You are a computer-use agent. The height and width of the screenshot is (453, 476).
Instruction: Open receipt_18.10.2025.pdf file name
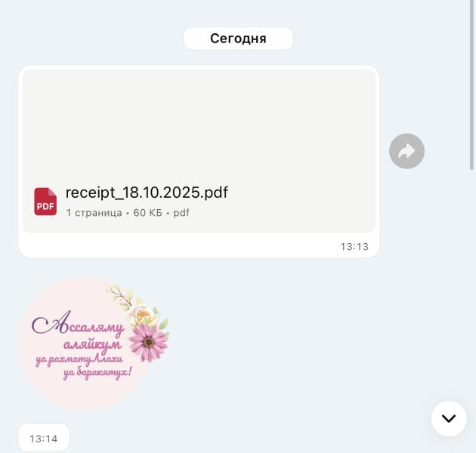coord(147,193)
